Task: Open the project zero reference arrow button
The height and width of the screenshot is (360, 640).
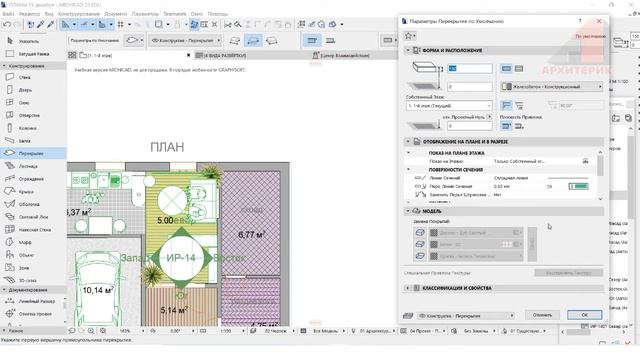Action: (489, 117)
